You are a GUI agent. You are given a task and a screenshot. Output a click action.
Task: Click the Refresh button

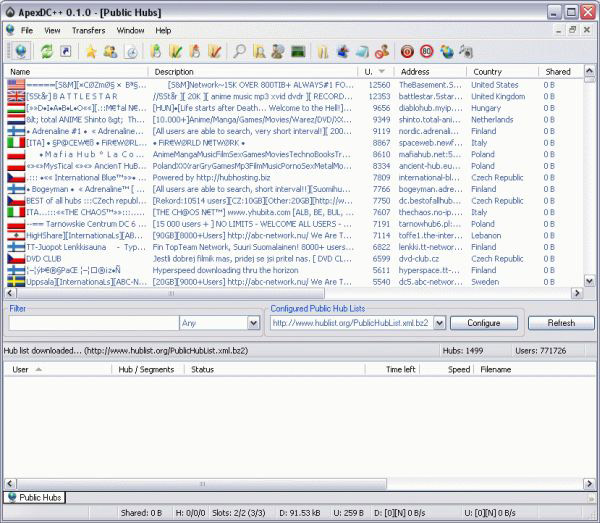561,323
